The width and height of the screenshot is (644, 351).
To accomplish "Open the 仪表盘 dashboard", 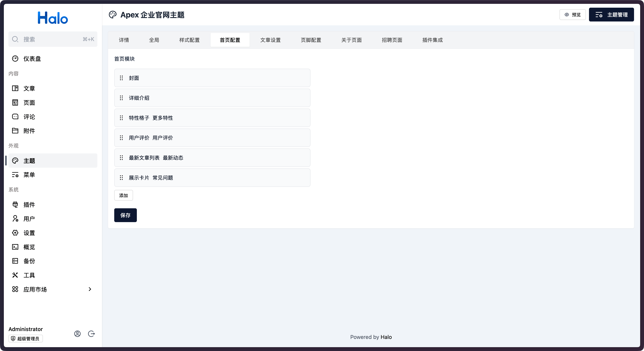I will coord(32,58).
